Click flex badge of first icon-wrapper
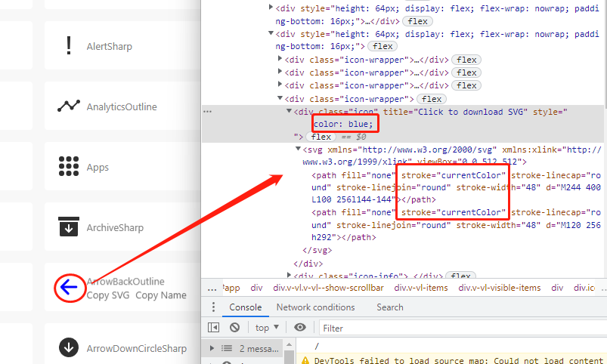Image resolution: width=607 pixels, height=364 pixels. 466,60
